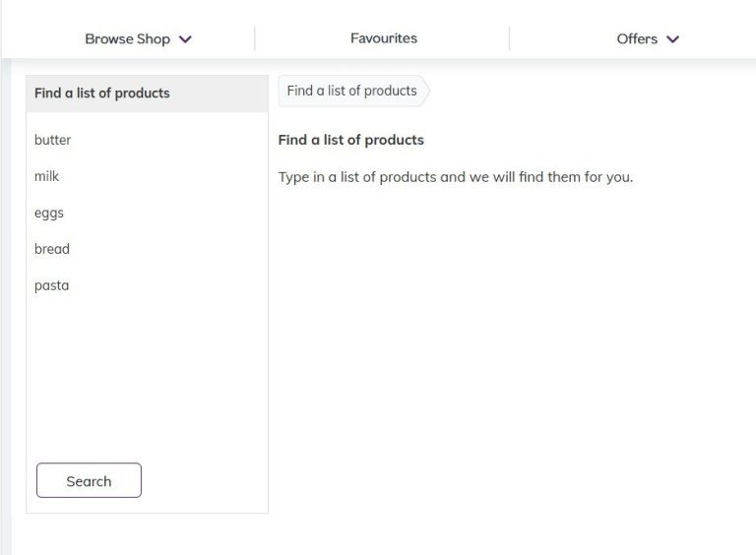Screen dimensions: 756x555
Task: Click the divider between Browse Shop and Favourites
Action: (x=255, y=39)
